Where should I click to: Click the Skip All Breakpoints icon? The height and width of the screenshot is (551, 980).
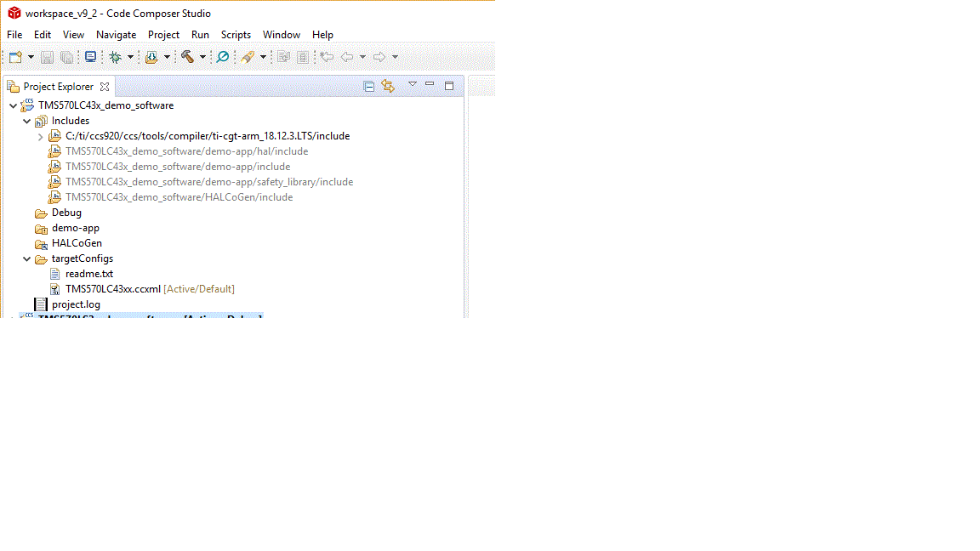(x=223, y=58)
